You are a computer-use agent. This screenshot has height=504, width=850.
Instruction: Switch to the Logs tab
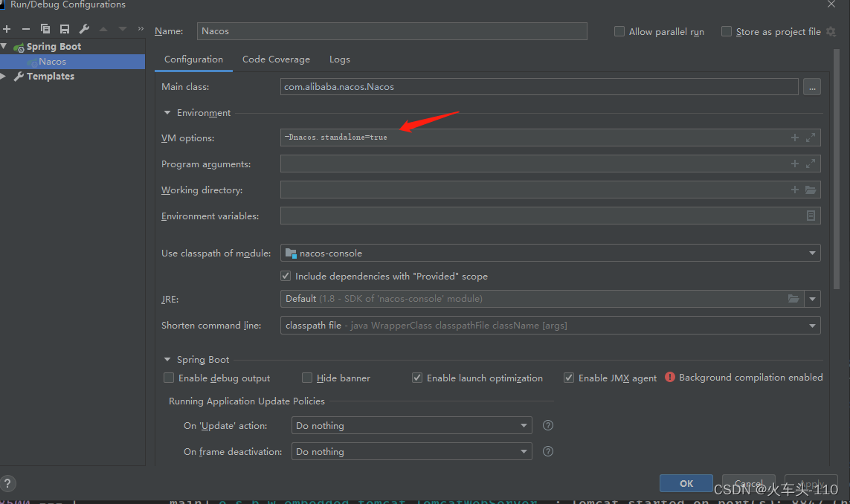(x=339, y=59)
